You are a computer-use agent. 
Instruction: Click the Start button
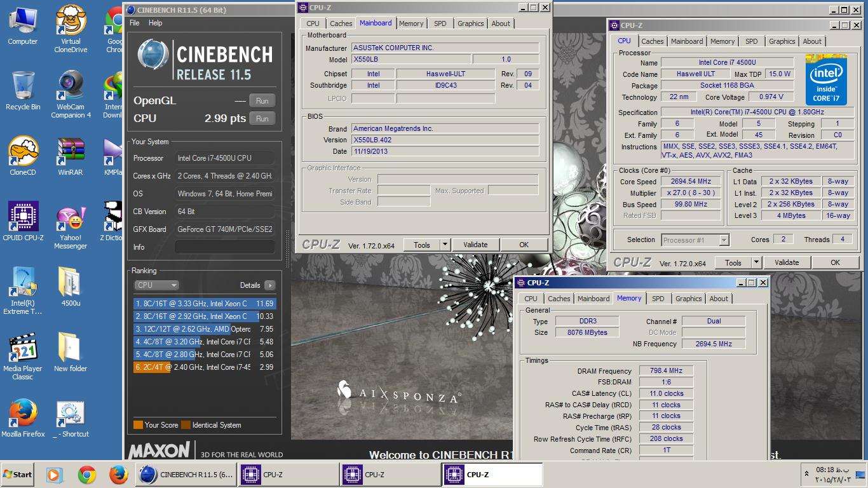coord(18,475)
